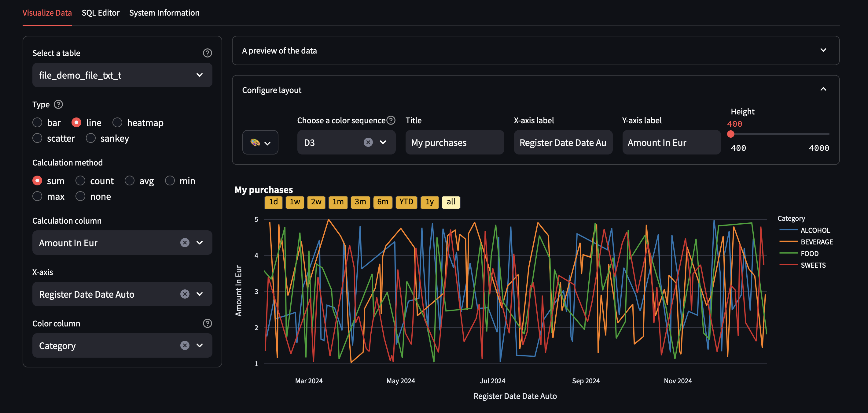Choose the avg calculation method
The image size is (868, 413).
pyautogui.click(x=130, y=181)
